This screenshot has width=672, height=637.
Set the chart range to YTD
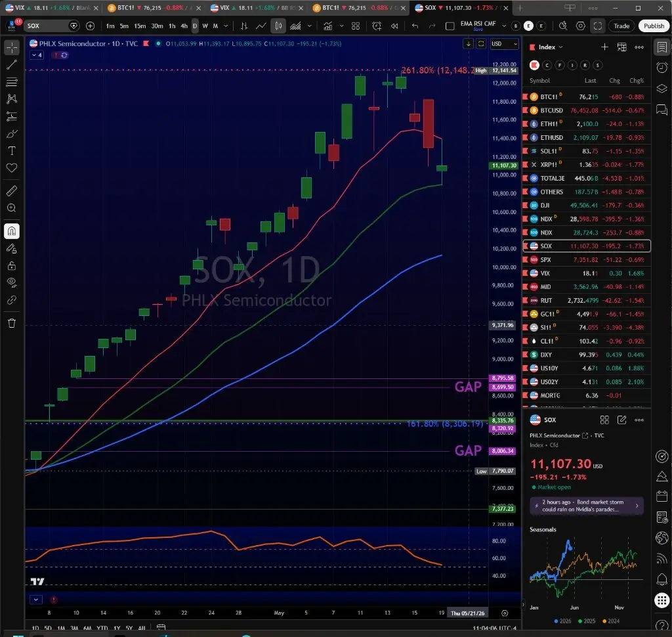click(102, 628)
